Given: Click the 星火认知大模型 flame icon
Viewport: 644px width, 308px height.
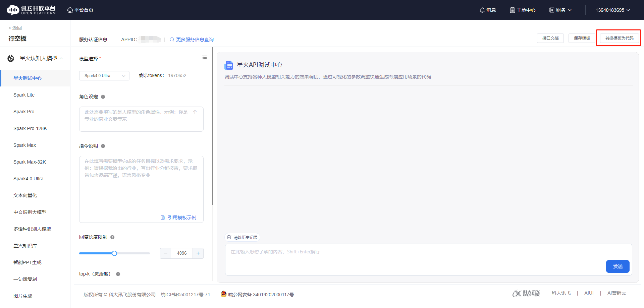Looking at the screenshot, I should [x=11, y=58].
